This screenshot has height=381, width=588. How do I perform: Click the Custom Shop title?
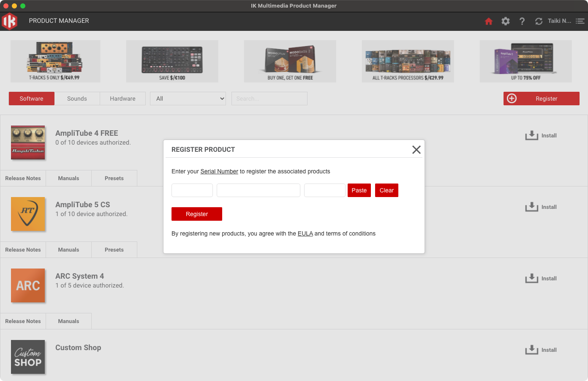coord(78,348)
